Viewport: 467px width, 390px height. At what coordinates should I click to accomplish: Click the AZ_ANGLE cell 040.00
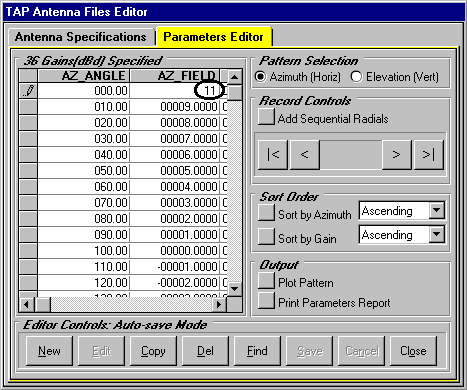[83, 155]
